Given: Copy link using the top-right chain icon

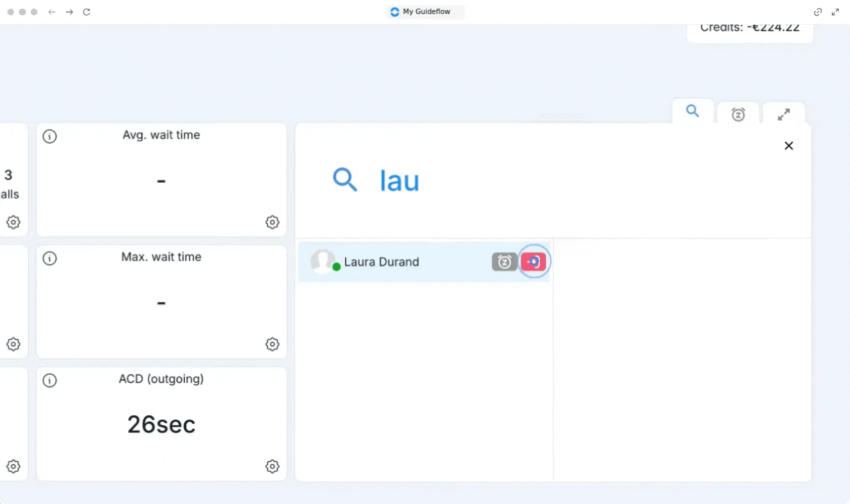Looking at the screenshot, I should pyautogui.click(x=818, y=12).
